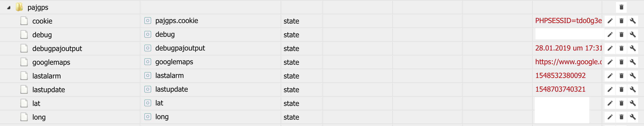Screen dimensions: 644x126
Task: Select the googlemaps tree item
Action: [x=51, y=62]
